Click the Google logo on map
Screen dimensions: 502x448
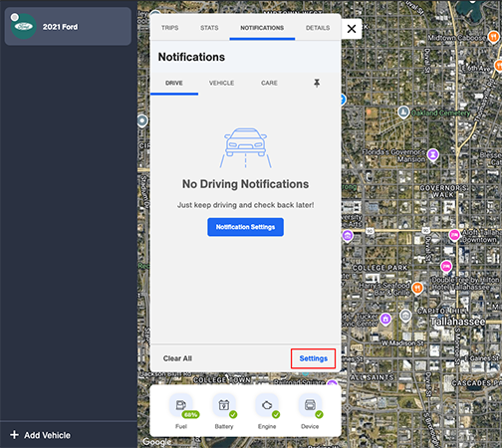(157, 442)
